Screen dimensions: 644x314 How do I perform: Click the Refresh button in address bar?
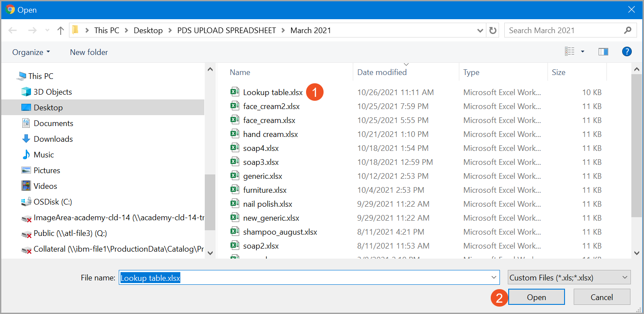coord(493,31)
